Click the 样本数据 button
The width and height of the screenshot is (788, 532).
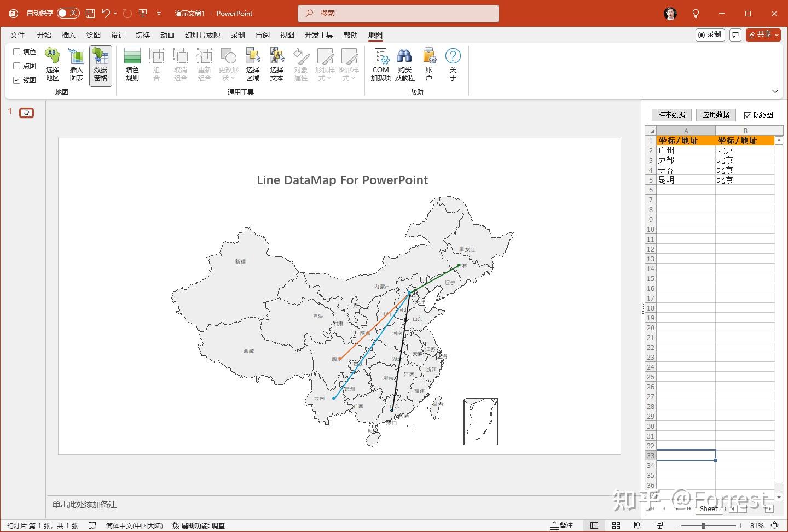pyautogui.click(x=671, y=115)
